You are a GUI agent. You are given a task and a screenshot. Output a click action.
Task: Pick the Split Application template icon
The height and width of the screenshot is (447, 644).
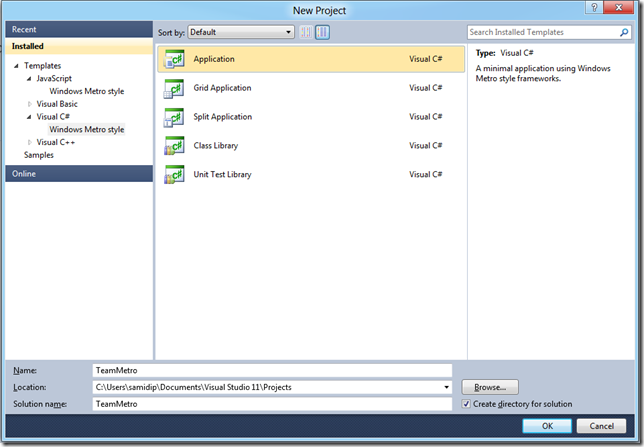tap(174, 117)
